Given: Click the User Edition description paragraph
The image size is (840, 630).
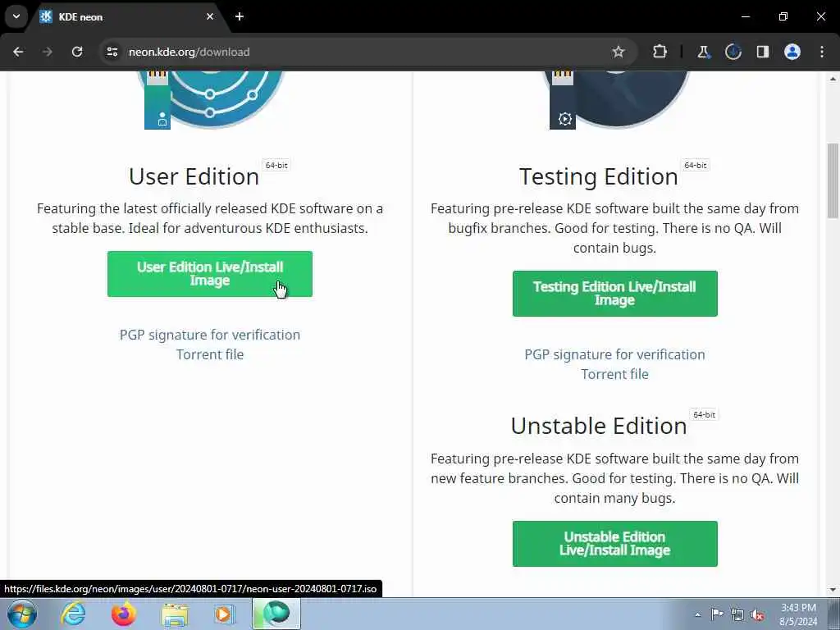Looking at the screenshot, I should [209, 218].
